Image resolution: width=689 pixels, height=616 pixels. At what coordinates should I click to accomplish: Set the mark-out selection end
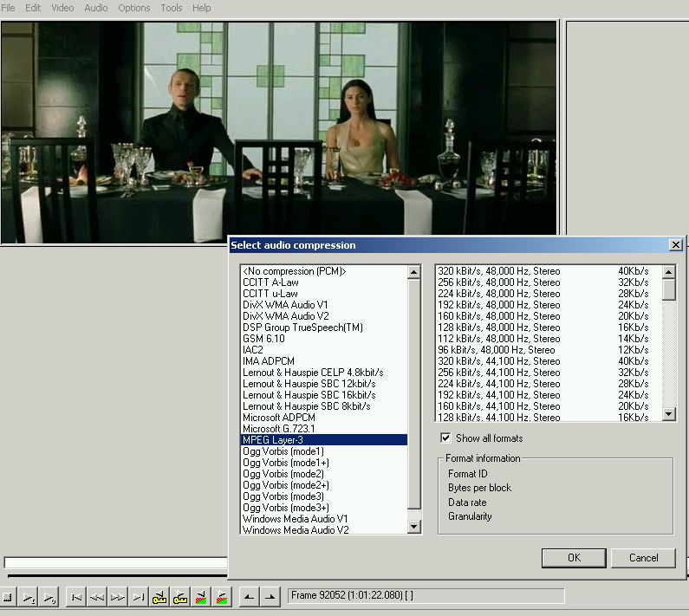[x=270, y=597]
